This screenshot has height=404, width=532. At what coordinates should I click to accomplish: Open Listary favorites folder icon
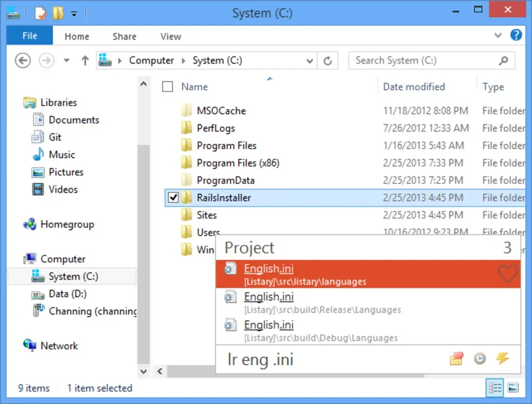456,359
